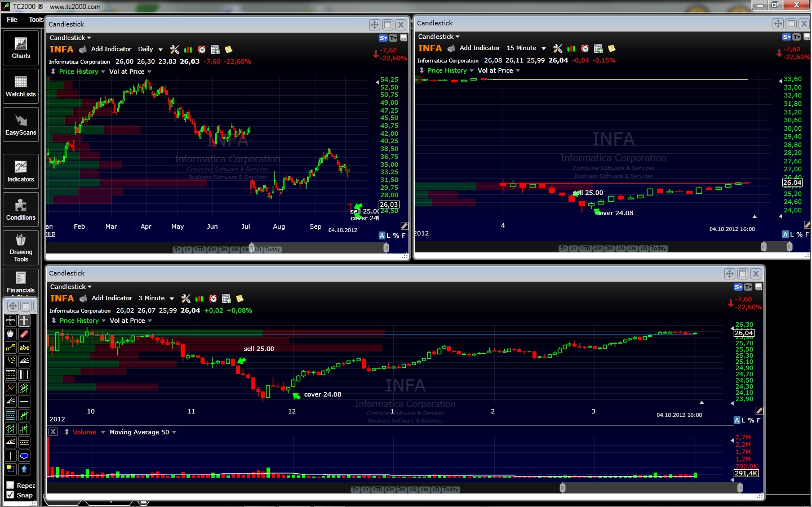Open the note icon in Daily chart
Screen dimensions: 812x507
pyautogui.click(x=229, y=50)
